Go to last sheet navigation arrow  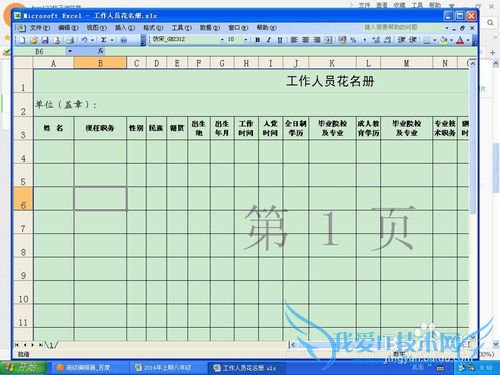[x=40, y=345]
